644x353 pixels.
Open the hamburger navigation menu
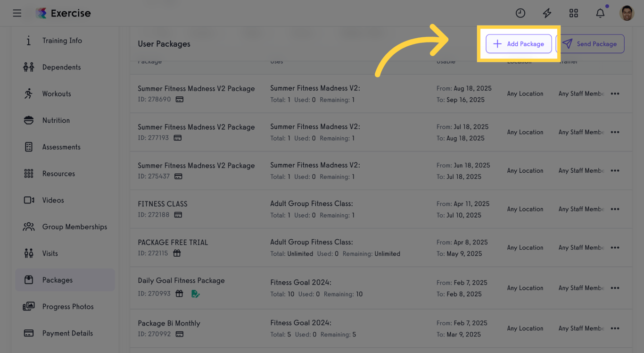[17, 13]
